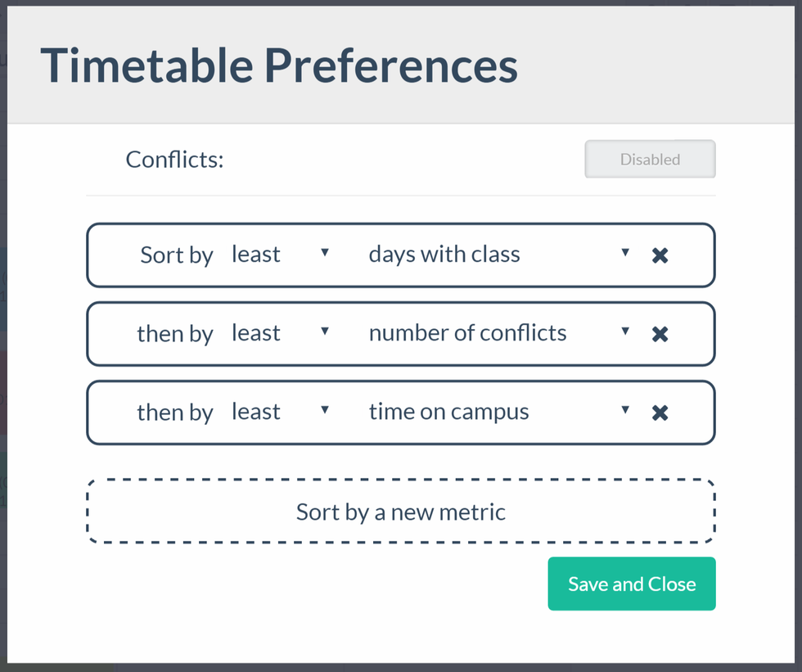Click the 'then by' label in the third rule

coord(174,413)
